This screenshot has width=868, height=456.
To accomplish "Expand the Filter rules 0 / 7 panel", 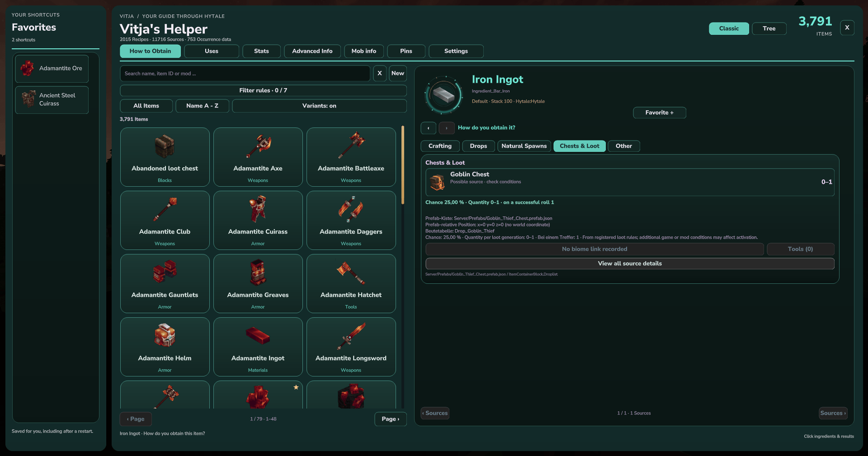I will click(263, 90).
